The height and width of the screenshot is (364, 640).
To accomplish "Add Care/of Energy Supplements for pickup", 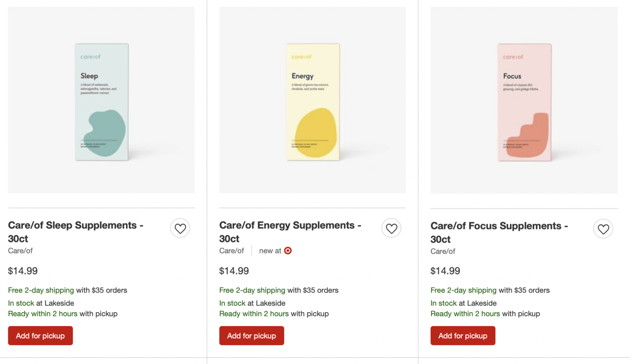I will (251, 335).
